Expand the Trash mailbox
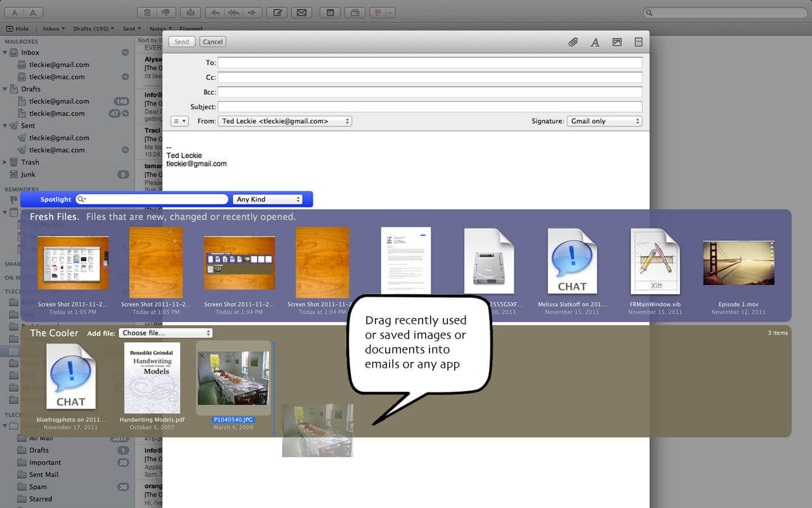Viewport: 812px width, 508px height. click(x=6, y=163)
